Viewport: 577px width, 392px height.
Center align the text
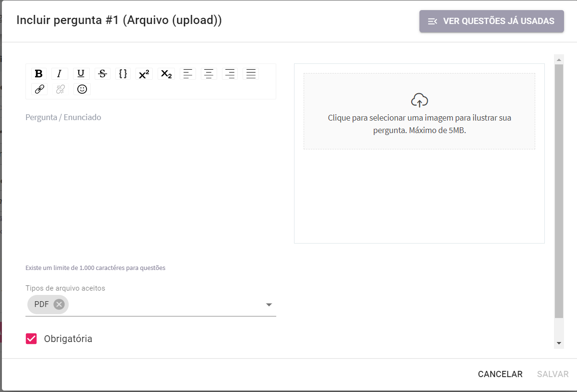click(209, 73)
